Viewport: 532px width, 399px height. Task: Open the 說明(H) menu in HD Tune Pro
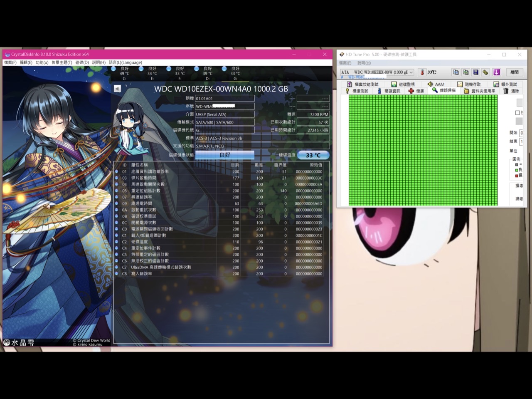coord(364,63)
